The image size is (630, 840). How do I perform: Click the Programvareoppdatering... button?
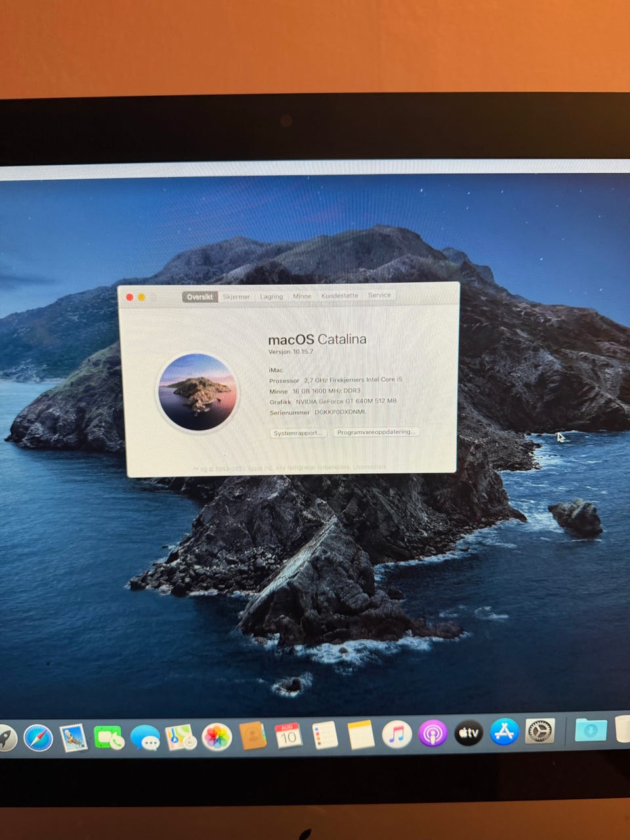point(376,432)
